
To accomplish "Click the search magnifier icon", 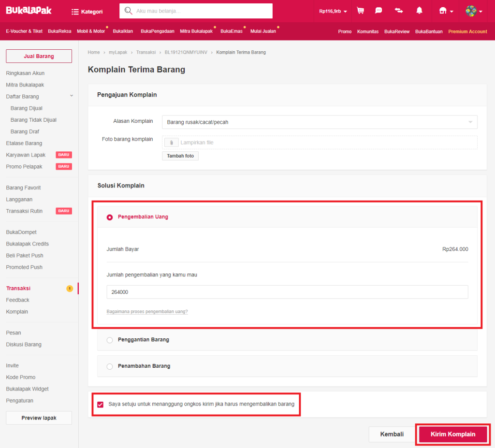I will 128,11.
